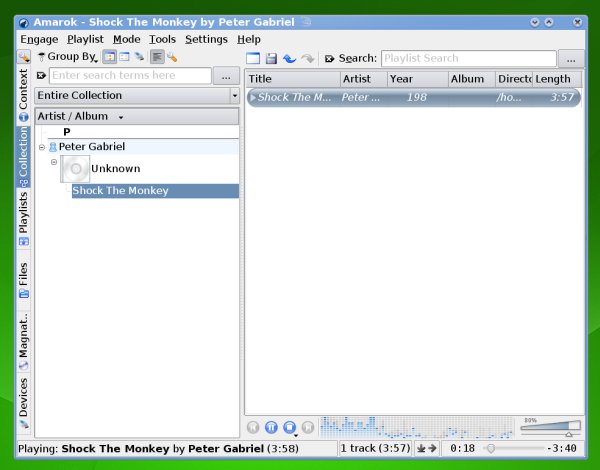This screenshot has width=600, height=470.
Task: Sort playlist by Title column
Action: click(293, 79)
